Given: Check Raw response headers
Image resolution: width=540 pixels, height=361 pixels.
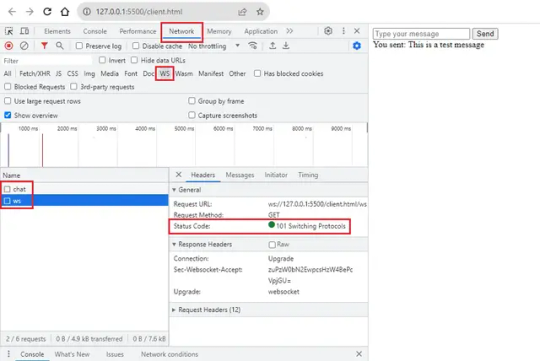Looking at the screenshot, I should pyautogui.click(x=272, y=245).
